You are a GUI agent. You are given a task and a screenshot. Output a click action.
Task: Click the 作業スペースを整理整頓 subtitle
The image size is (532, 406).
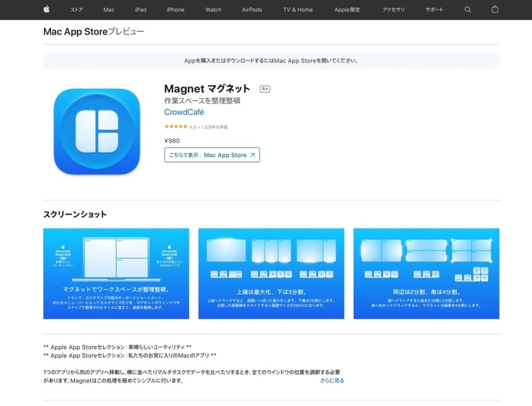pyautogui.click(x=202, y=100)
